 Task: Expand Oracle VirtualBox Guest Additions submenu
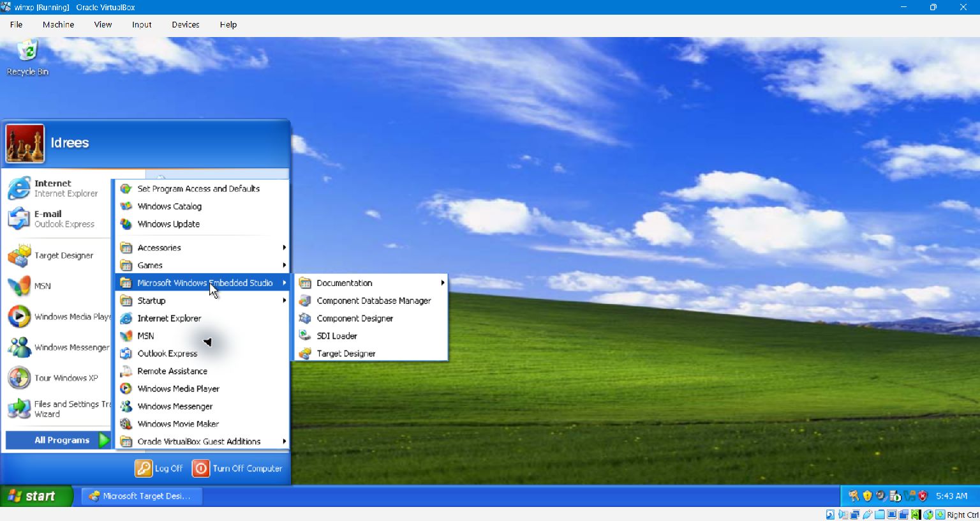203,442
